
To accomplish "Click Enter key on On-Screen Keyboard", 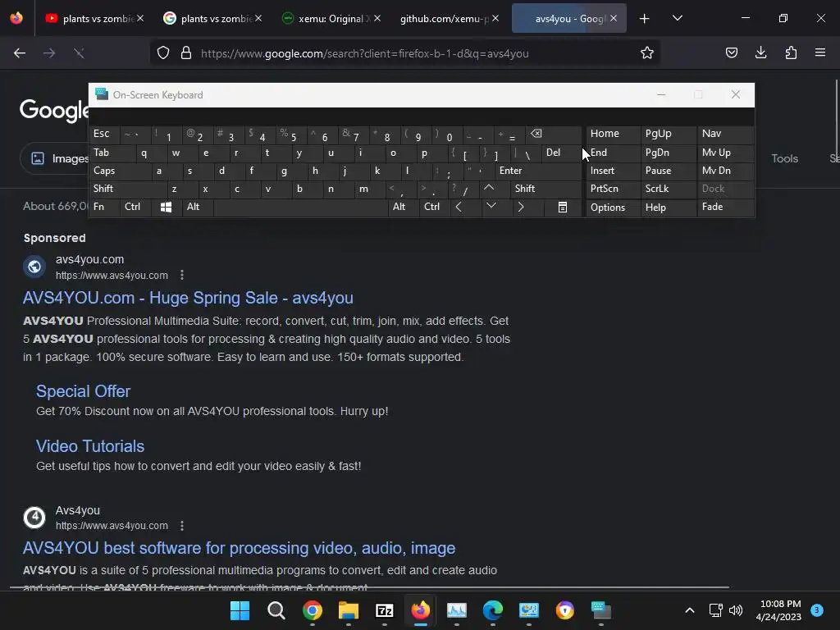I will [538, 171].
